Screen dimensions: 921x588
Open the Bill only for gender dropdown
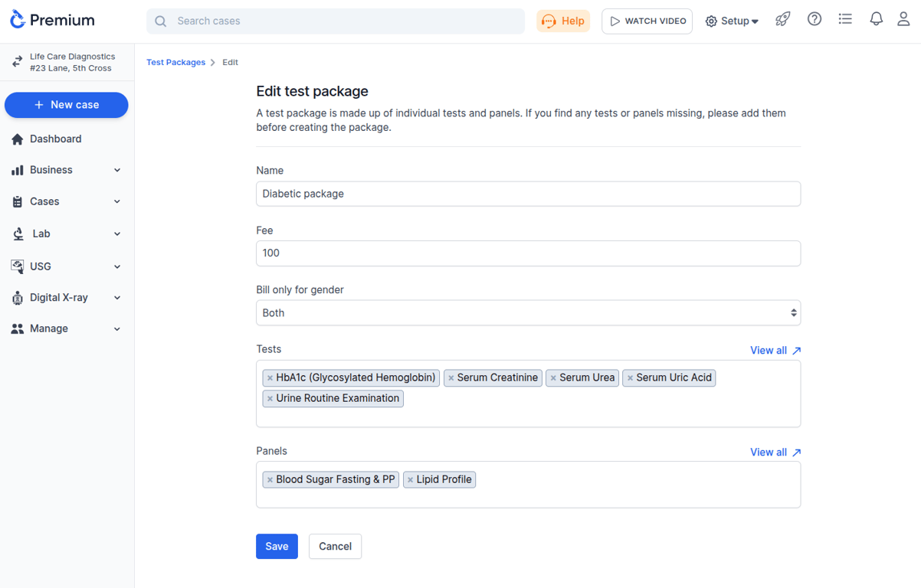pos(528,313)
